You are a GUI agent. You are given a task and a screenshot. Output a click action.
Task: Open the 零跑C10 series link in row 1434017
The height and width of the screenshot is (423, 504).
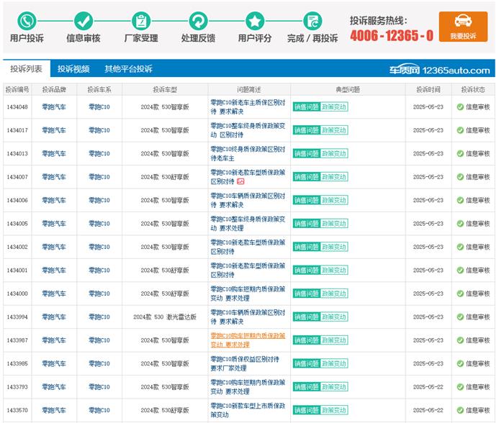[x=99, y=130]
